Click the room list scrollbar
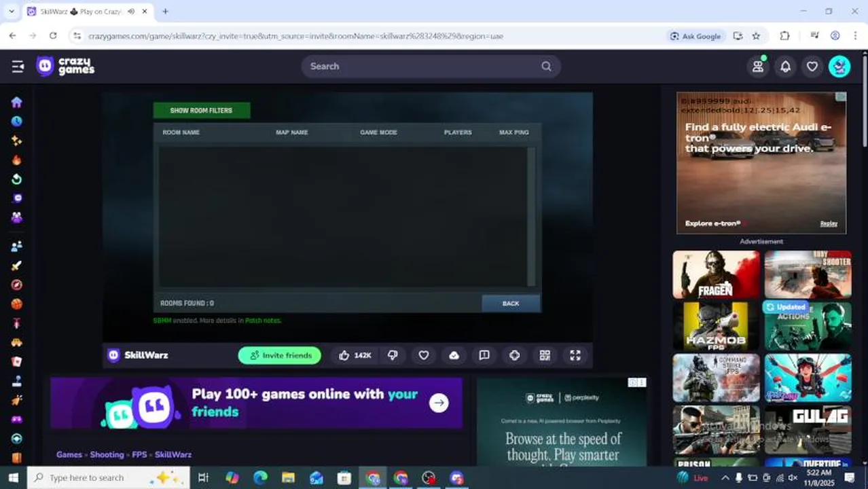The image size is (868, 489). point(531,217)
